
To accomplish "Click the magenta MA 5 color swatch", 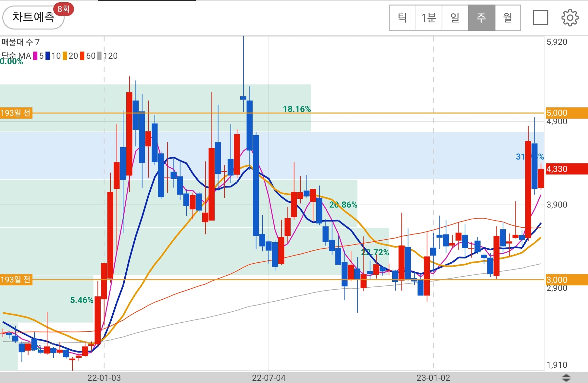I will 35,56.
